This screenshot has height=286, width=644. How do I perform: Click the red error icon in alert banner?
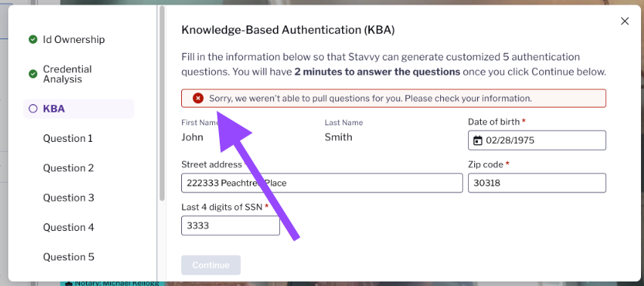click(x=198, y=99)
